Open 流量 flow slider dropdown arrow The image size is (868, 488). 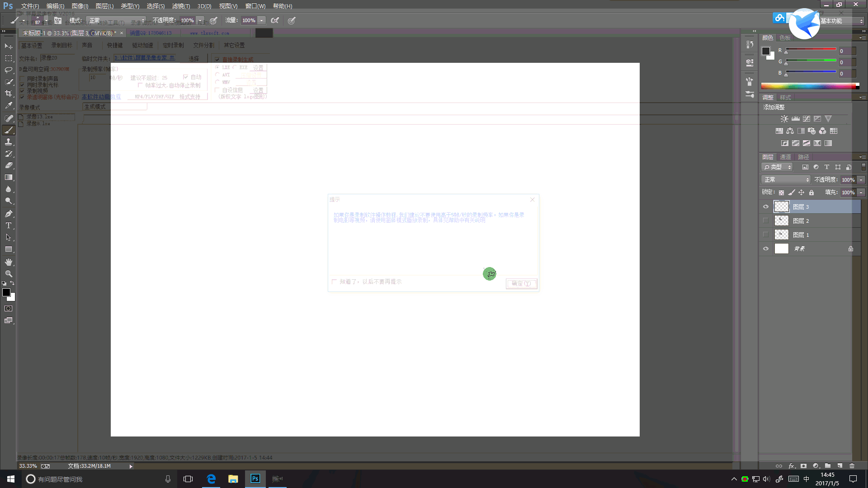(x=261, y=20)
